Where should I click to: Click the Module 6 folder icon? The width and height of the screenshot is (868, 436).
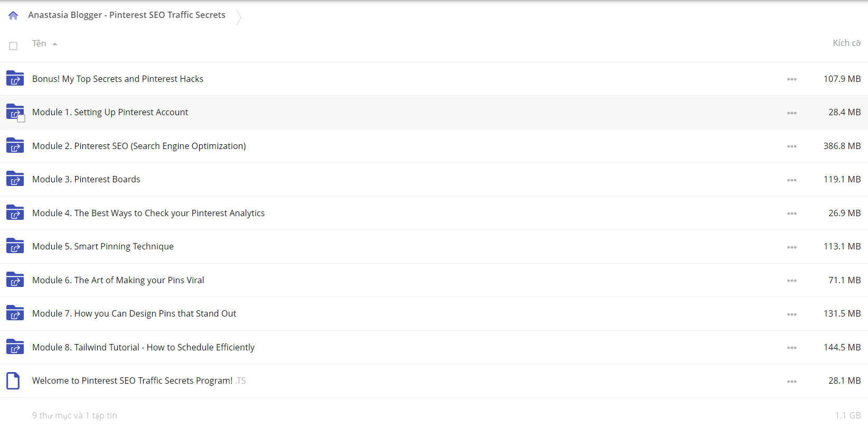(x=15, y=280)
